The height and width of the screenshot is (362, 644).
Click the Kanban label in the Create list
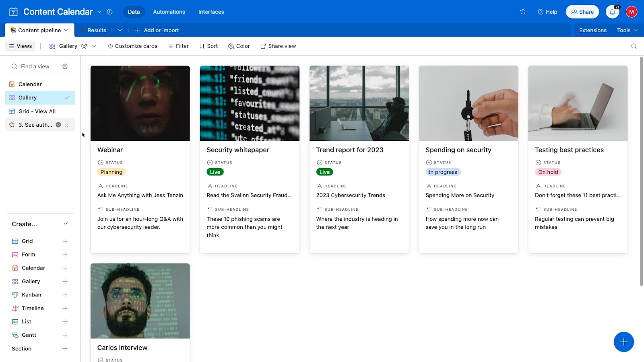(x=31, y=295)
